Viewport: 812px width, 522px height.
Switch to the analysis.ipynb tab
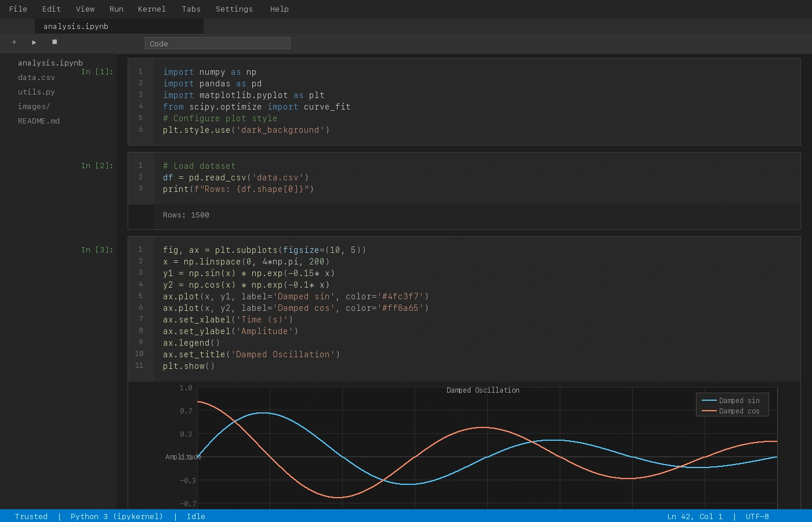[119, 26]
